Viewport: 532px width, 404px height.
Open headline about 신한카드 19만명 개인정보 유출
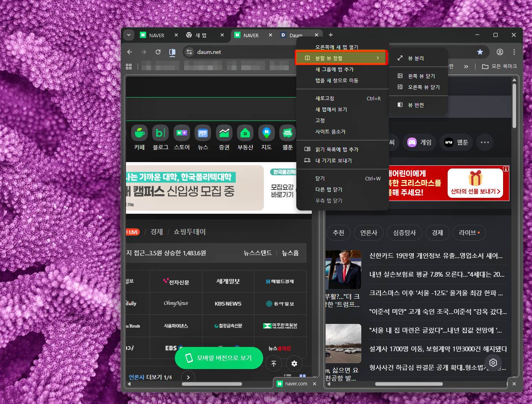[x=436, y=256]
